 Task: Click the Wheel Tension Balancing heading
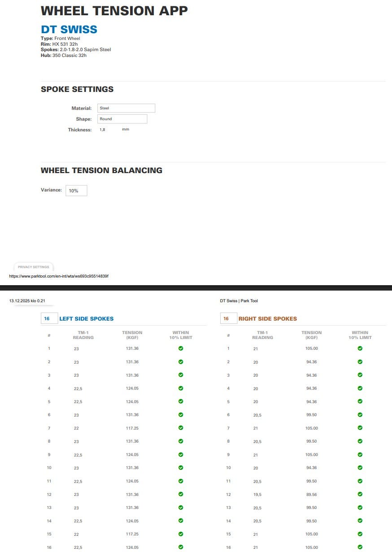pos(101,170)
